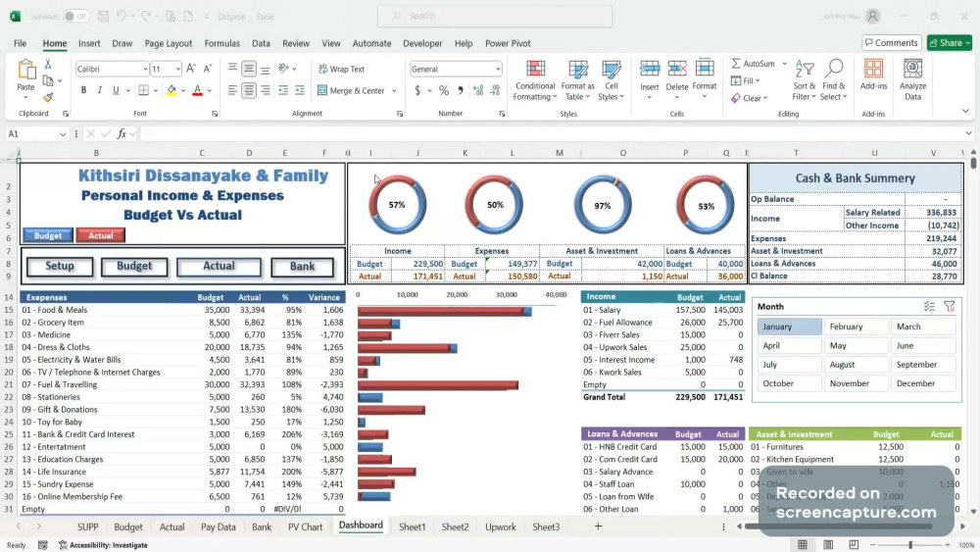The height and width of the screenshot is (552, 980).
Task: Expand the AutoSum dropdown arrow
Action: click(784, 64)
